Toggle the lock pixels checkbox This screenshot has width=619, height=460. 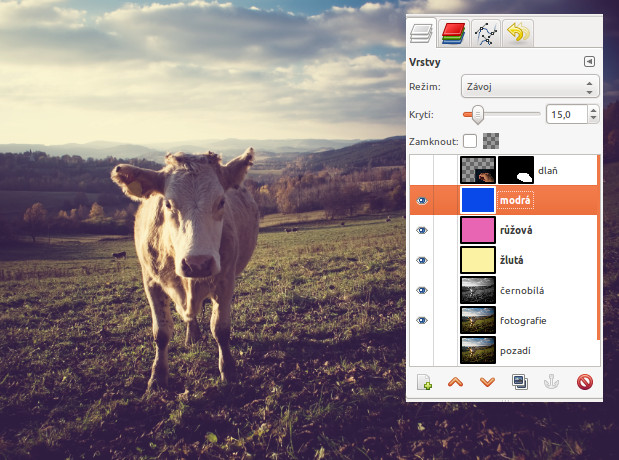click(x=470, y=141)
